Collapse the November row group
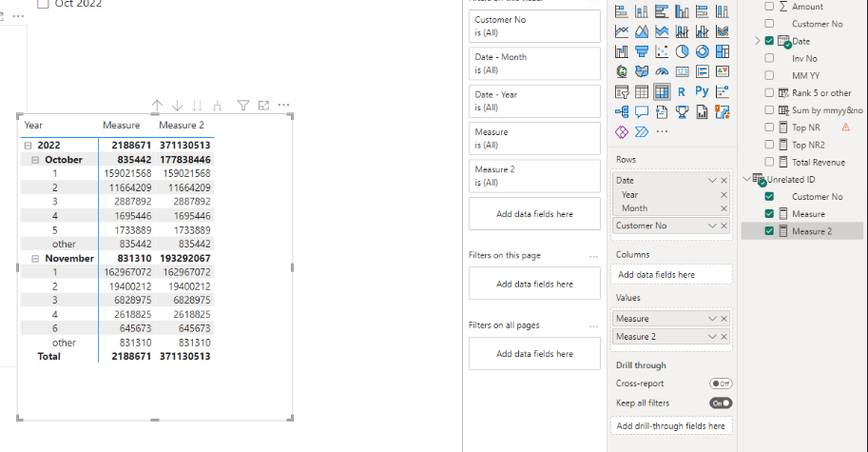Screen dimensions: 868x452 point(35,259)
